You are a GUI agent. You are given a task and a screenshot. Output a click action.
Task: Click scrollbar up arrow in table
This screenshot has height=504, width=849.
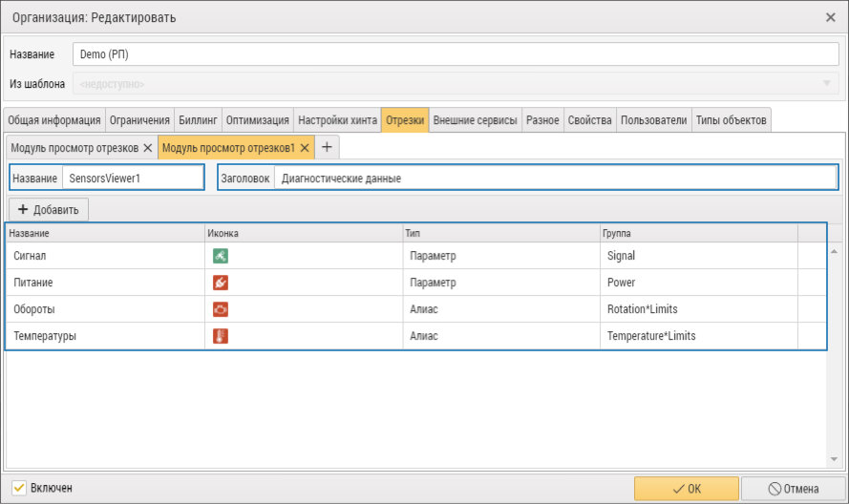click(x=834, y=252)
